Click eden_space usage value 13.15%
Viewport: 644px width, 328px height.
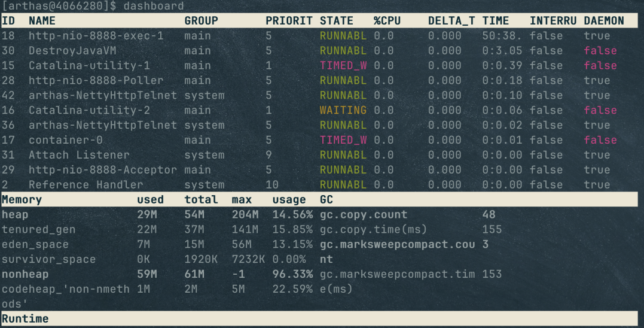(x=292, y=244)
